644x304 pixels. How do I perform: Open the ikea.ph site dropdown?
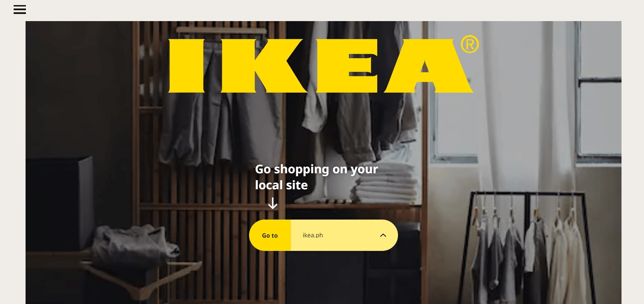click(x=344, y=235)
